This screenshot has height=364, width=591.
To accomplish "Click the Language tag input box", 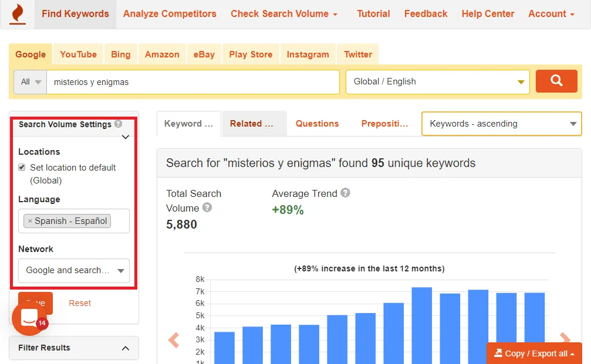I will pos(74,221).
